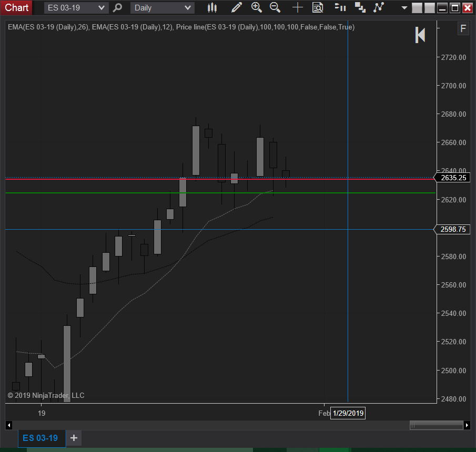Click the 2520.00 price axis label
The image size is (476, 452).
(453, 342)
